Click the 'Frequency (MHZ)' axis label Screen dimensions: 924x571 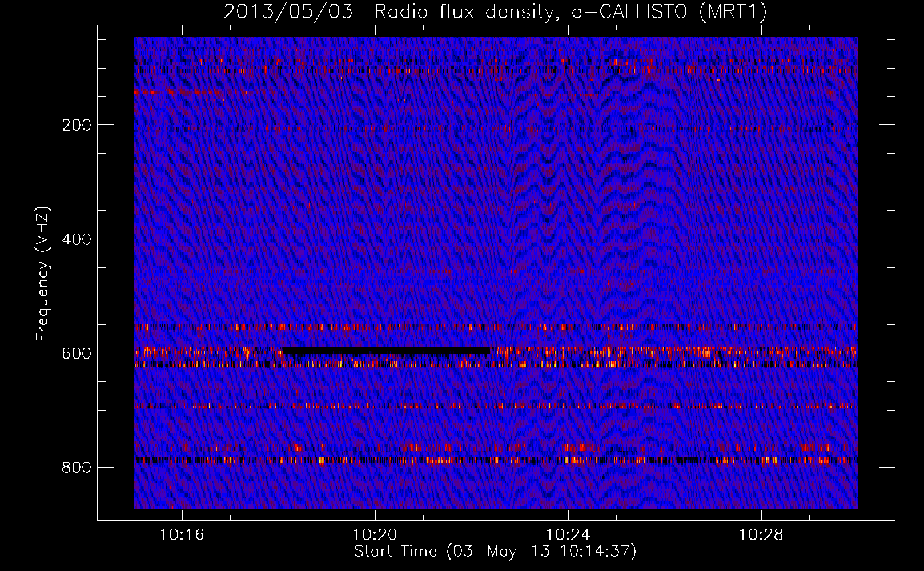pos(43,274)
